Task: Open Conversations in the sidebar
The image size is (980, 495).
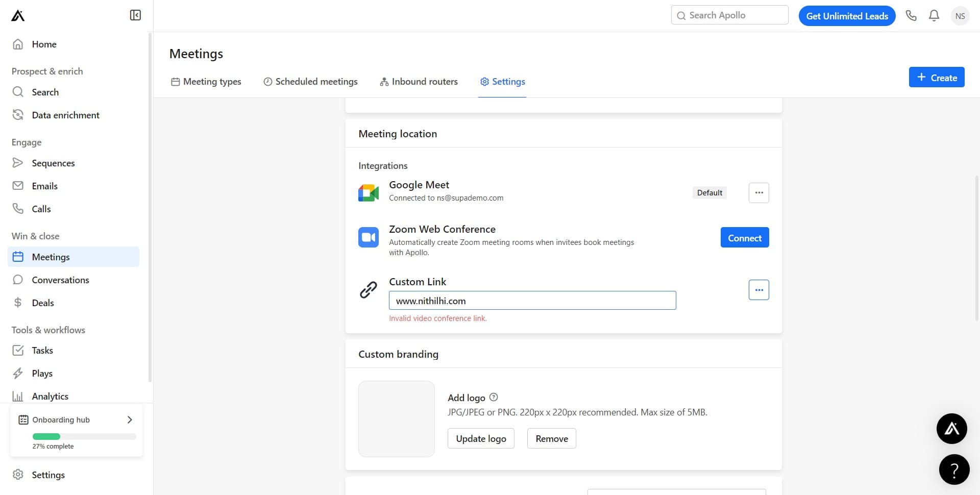Action: tap(61, 280)
